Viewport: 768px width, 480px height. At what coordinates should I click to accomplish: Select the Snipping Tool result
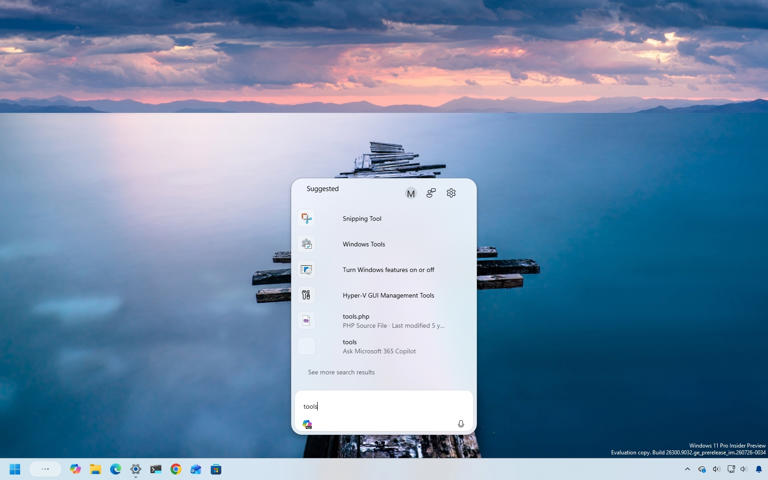pos(384,218)
